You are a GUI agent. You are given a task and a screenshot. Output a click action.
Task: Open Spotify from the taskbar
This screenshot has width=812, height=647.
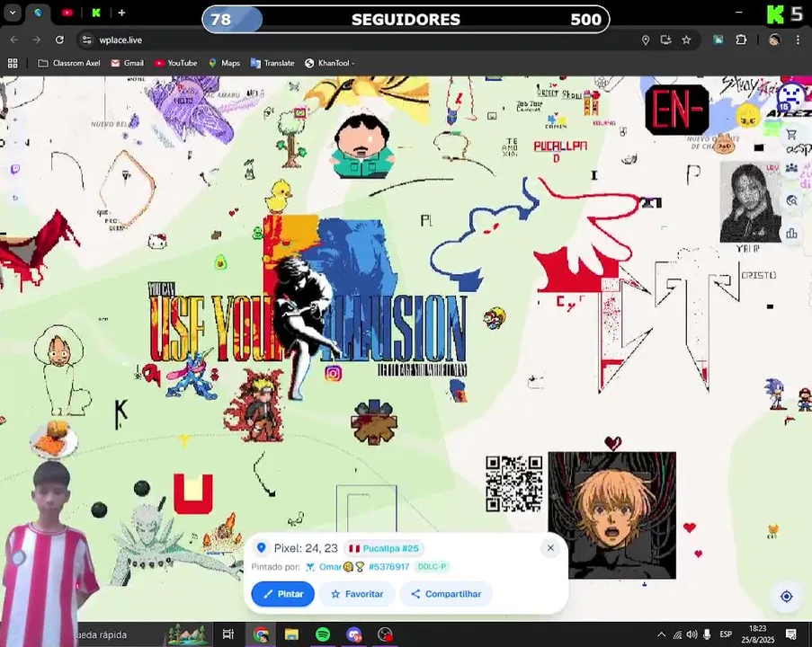click(323, 634)
